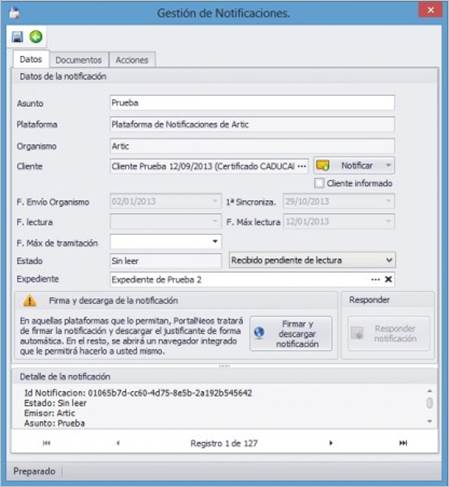Go to next record

pos(331,443)
